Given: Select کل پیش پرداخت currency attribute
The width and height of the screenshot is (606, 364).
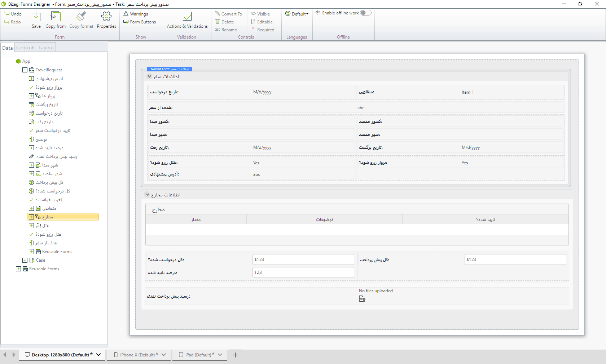Looking at the screenshot, I should pyautogui.click(x=46, y=182).
